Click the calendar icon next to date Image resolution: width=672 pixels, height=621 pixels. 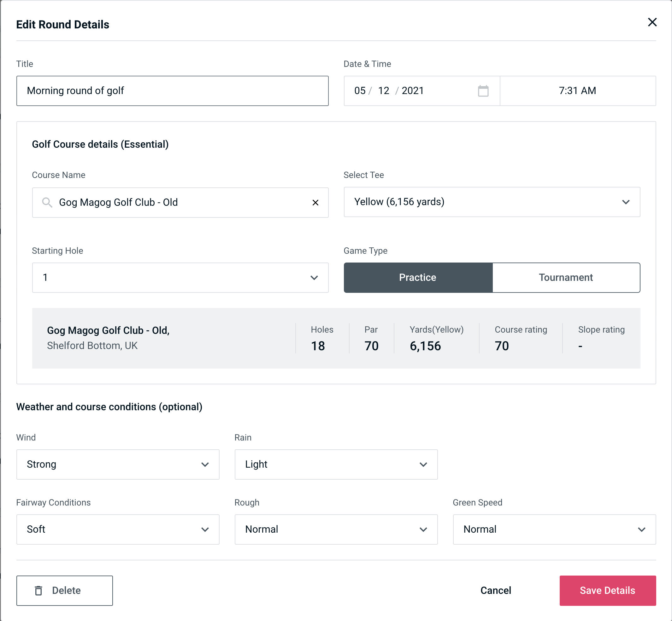pos(484,91)
